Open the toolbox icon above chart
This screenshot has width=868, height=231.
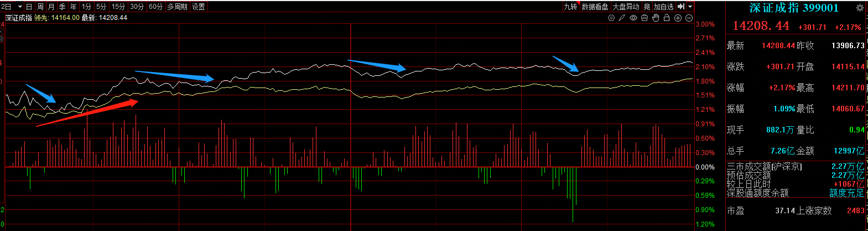tap(644, 18)
